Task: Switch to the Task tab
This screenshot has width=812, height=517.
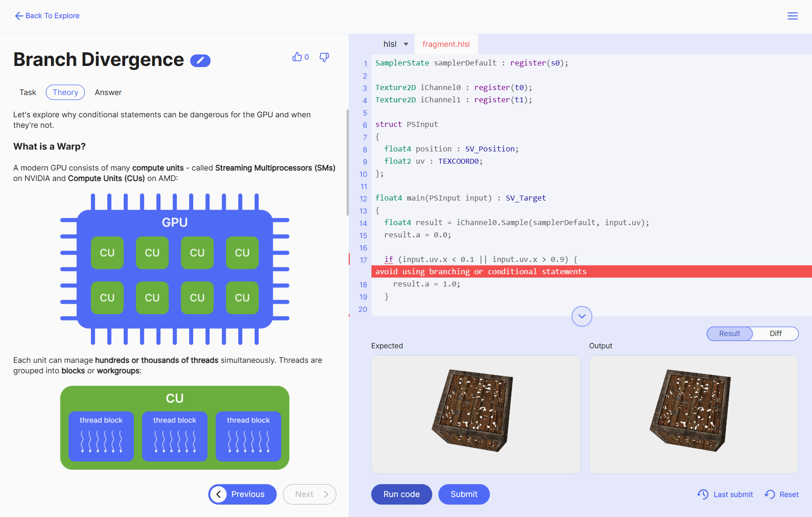Action: point(27,92)
